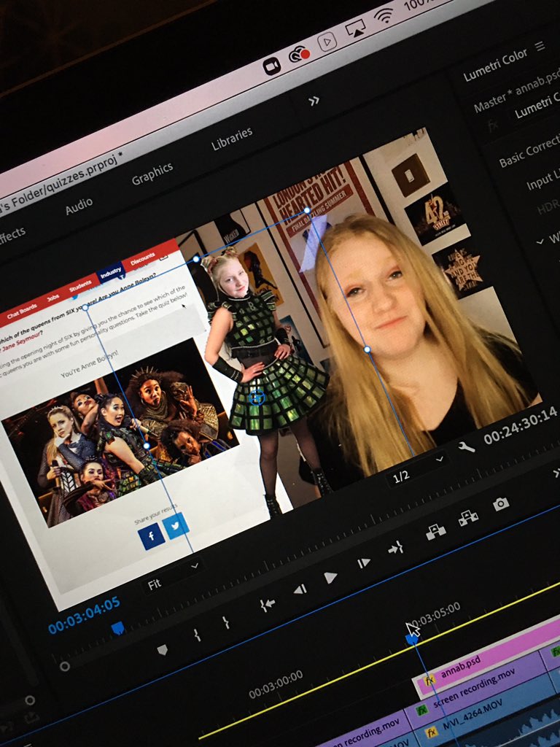Click the AirPlay menu bar icon
The image size is (560, 747).
(355, 28)
